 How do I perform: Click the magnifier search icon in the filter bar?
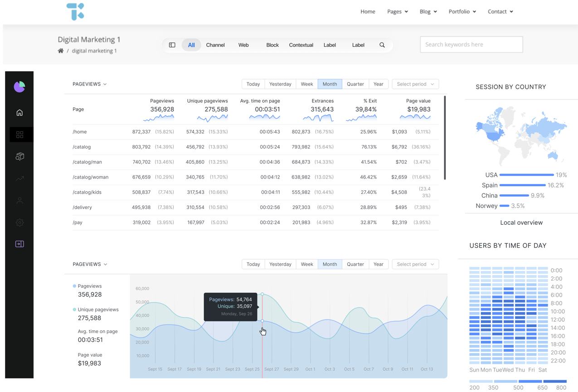[382, 45]
